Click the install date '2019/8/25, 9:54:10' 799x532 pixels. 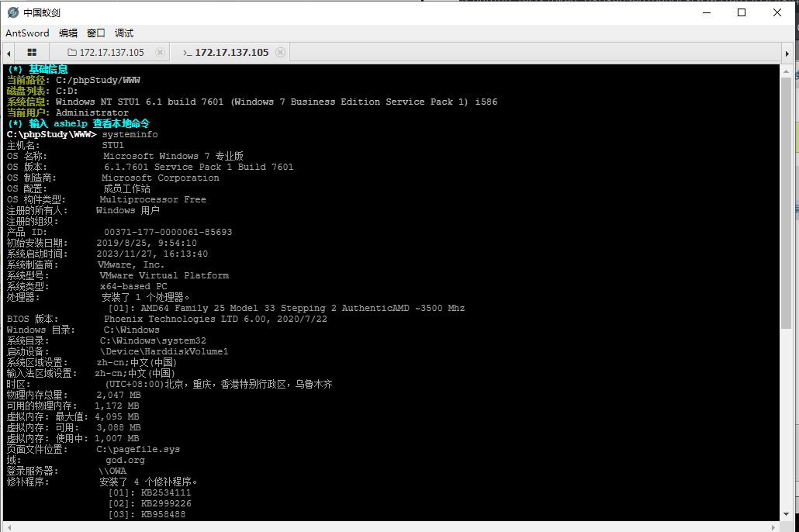pos(147,243)
